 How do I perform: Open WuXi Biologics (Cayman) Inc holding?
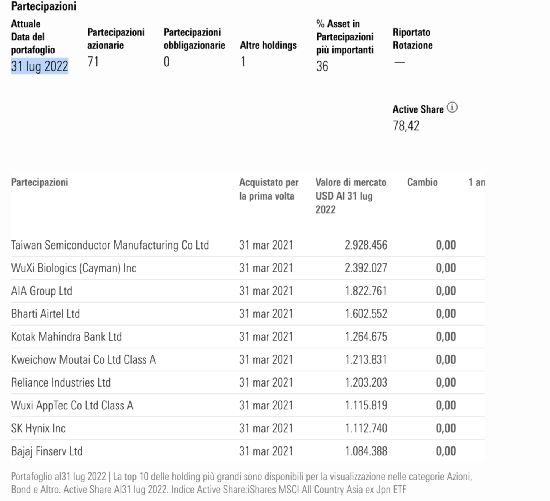(x=74, y=268)
